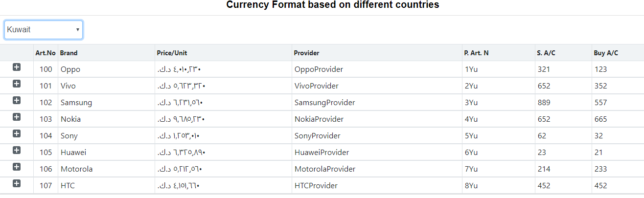Expand the Nokia row plus icon
The height and width of the screenshot is (198, 644).
click(x=17, y=117)
